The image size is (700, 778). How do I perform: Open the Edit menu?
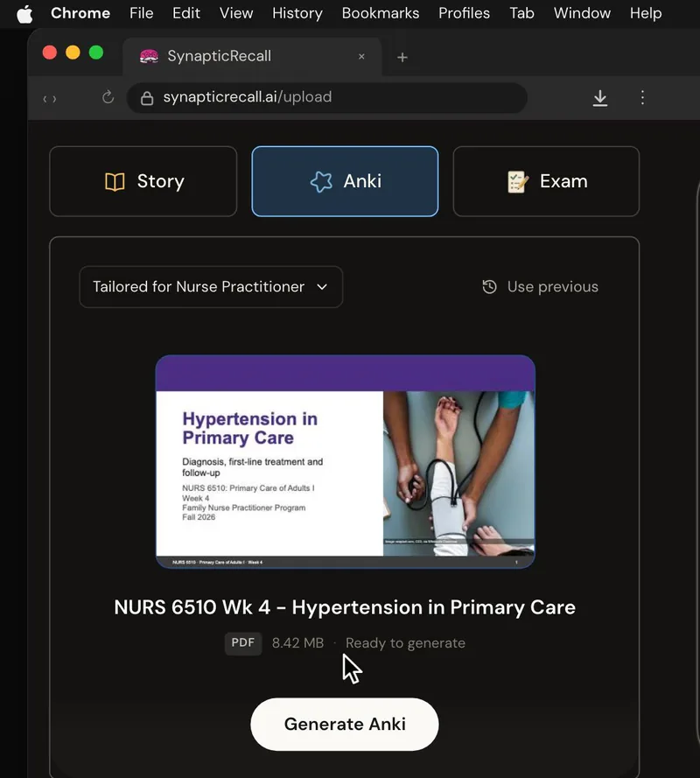pos(186,13)
